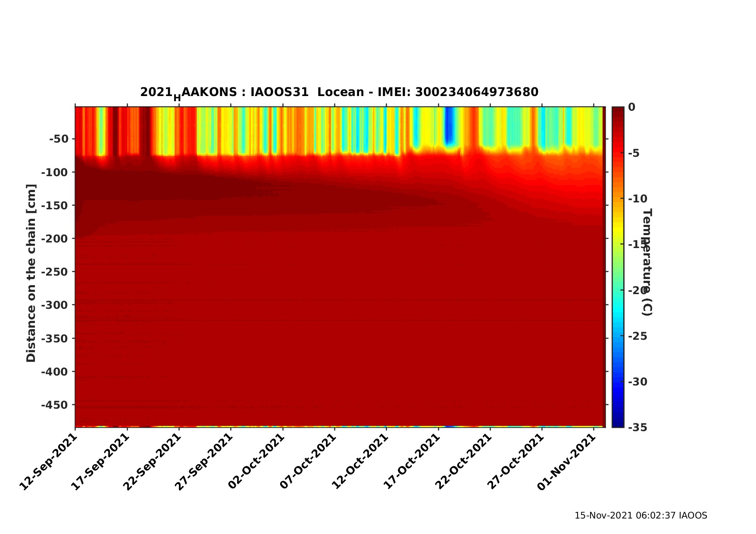Click the -25 label on the colorbar

(637, 336)
